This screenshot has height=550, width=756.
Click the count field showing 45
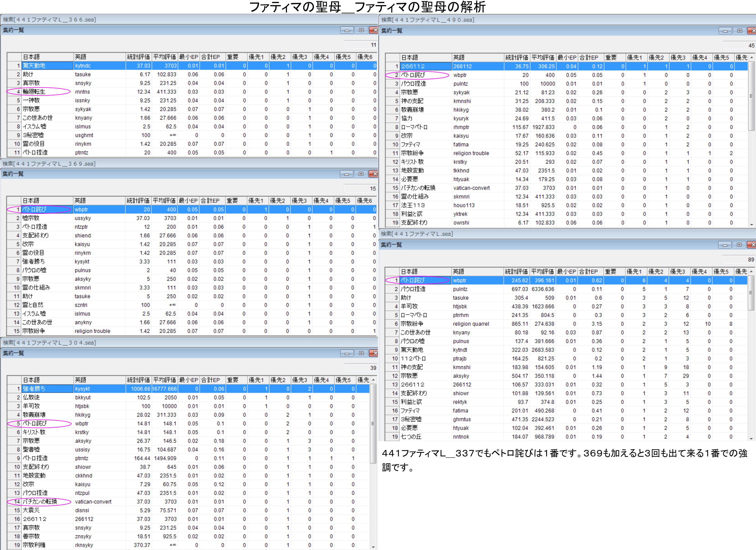coord(739,45)
